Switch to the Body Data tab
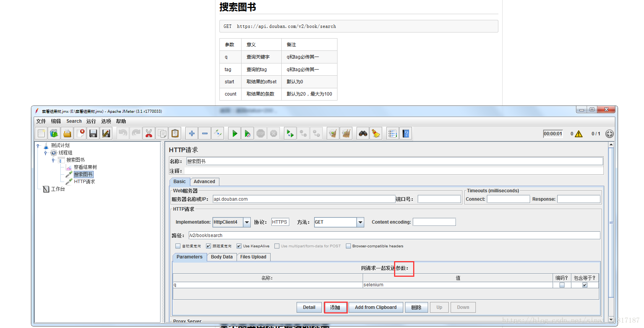This screenshot has height=328, width=644. click(x=222, y=257)
